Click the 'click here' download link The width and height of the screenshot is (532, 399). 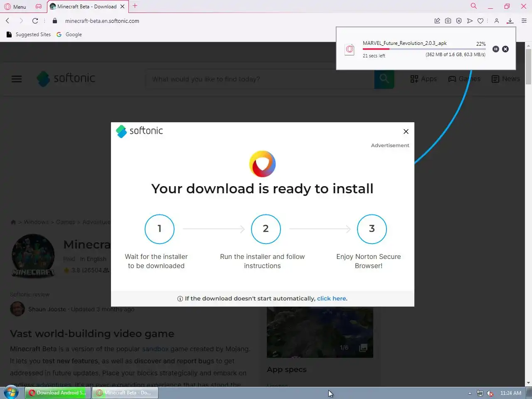coord(331,298)
